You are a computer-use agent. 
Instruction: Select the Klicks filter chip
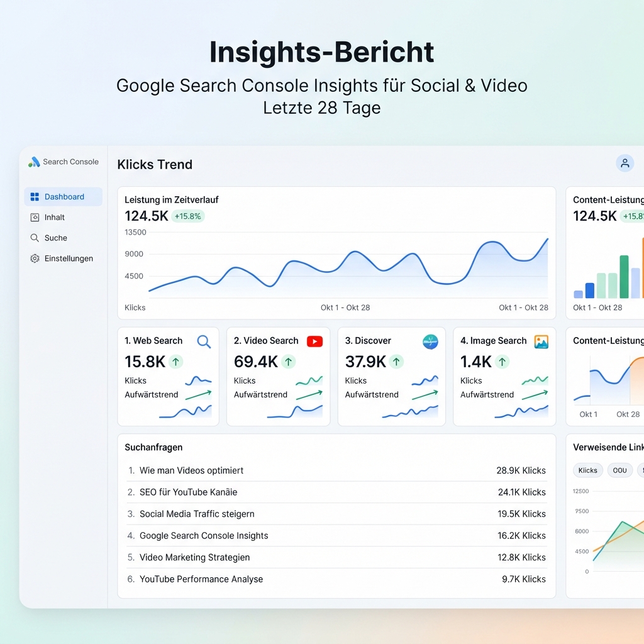588,470
